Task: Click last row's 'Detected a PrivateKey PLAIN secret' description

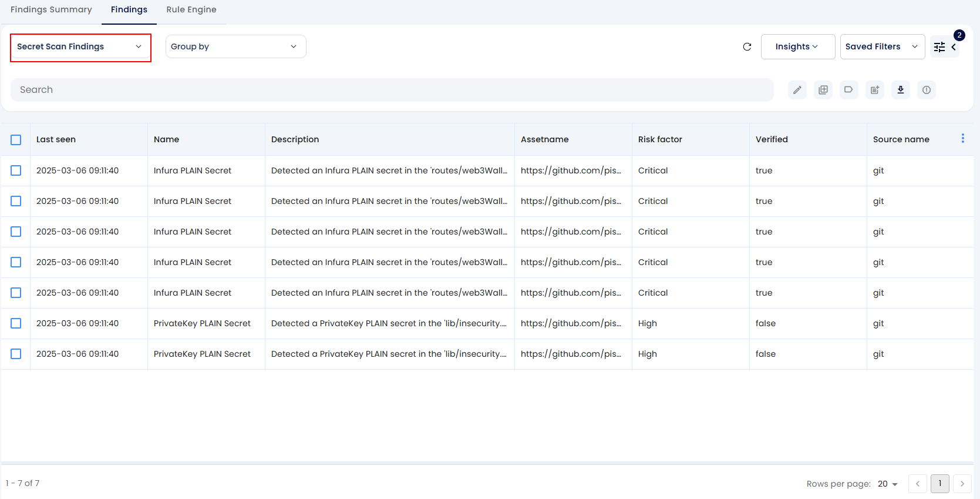Action: pyautogui.click(x=389, y=354)
